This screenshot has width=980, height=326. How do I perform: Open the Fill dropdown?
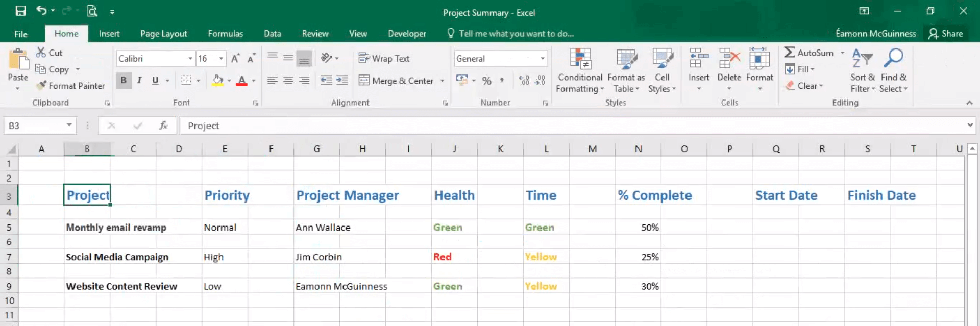pos(800,69)
